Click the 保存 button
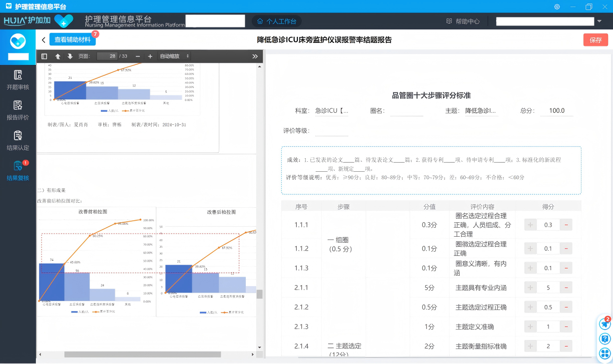This screenshot has width=613, height=364. tap(596, 40)
